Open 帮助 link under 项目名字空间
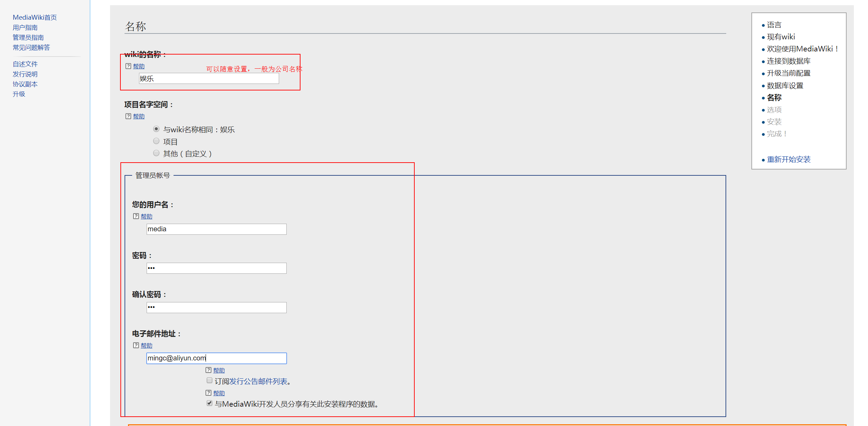 click(x=139, y=116)
